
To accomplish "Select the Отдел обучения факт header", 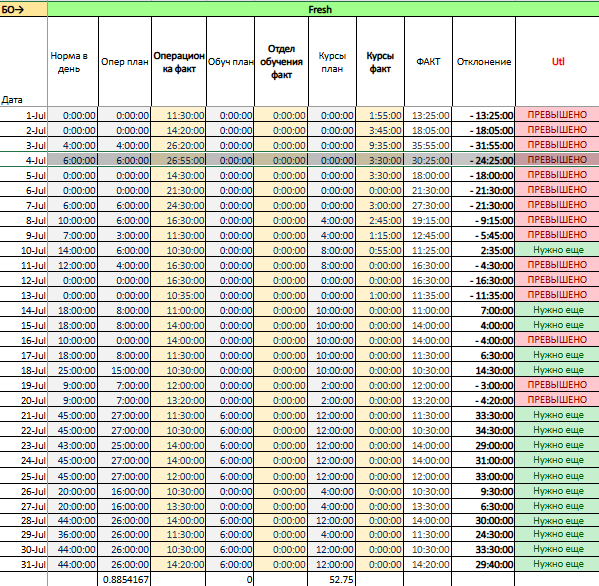I will tap(281, 62).
